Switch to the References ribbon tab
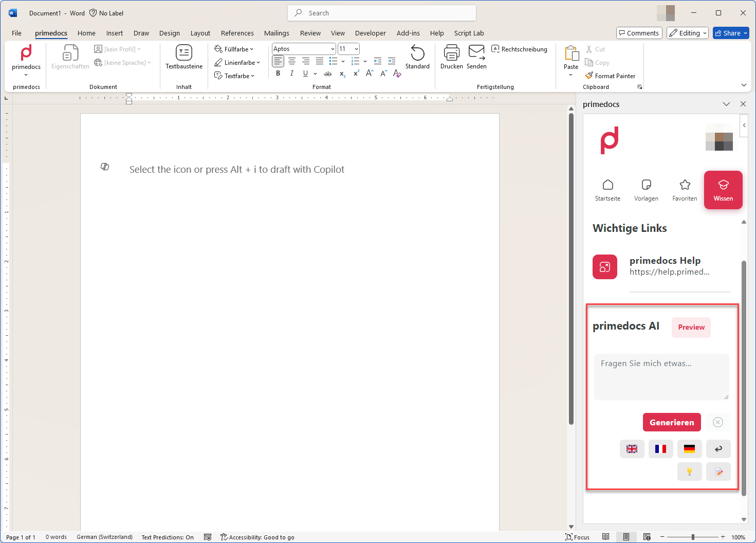The height and width of the screenshot is (543, 756). coord(237,33)
